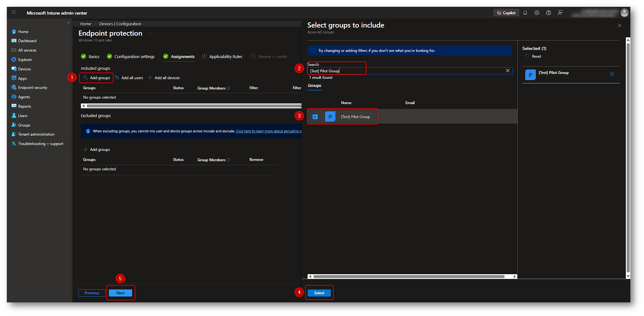
Task: Open the help question mark icon
Action: pos(549,13)
